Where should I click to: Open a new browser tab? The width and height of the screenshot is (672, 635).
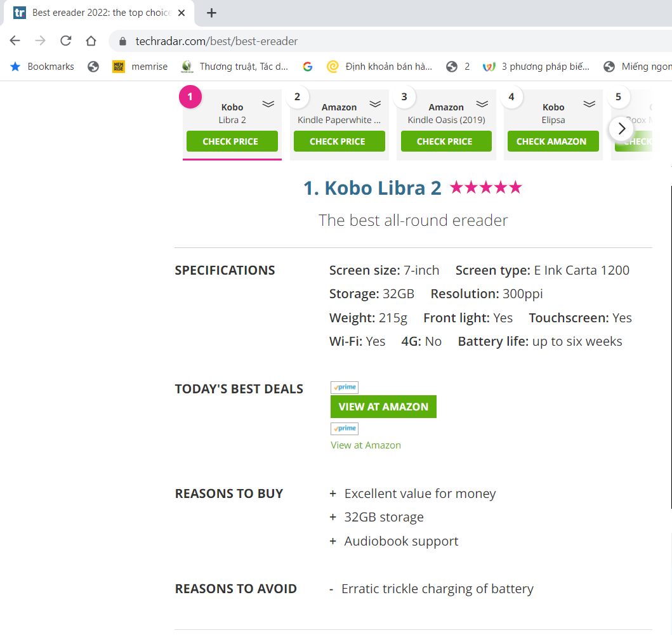(211, 13)
